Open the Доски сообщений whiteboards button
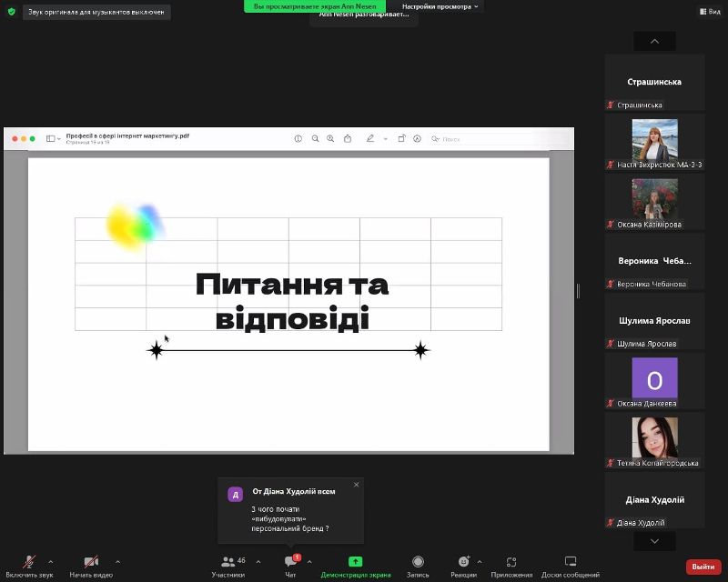The width and height of the screenshot is (728, 582). 571,567
